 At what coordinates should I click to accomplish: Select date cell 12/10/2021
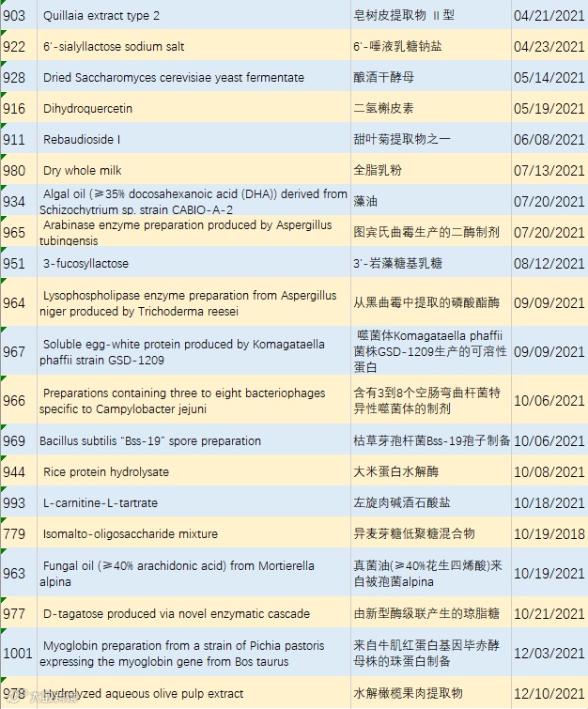[549, 693]
